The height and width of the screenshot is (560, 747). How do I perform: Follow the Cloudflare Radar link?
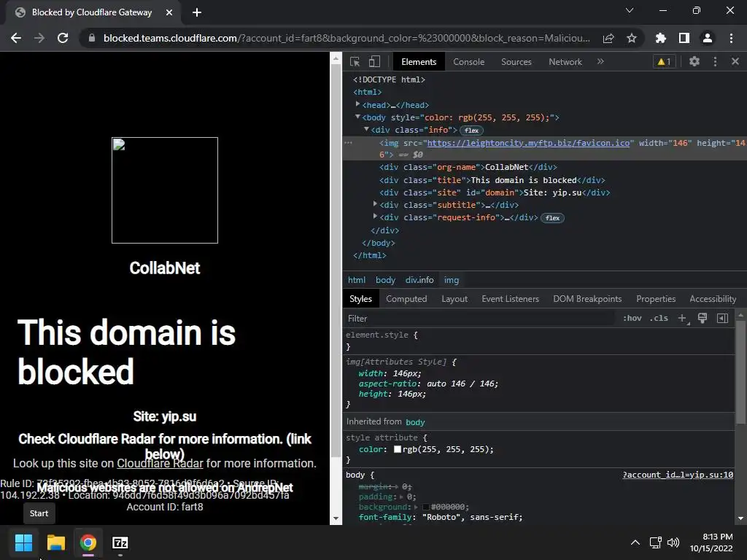pos(160,463)
